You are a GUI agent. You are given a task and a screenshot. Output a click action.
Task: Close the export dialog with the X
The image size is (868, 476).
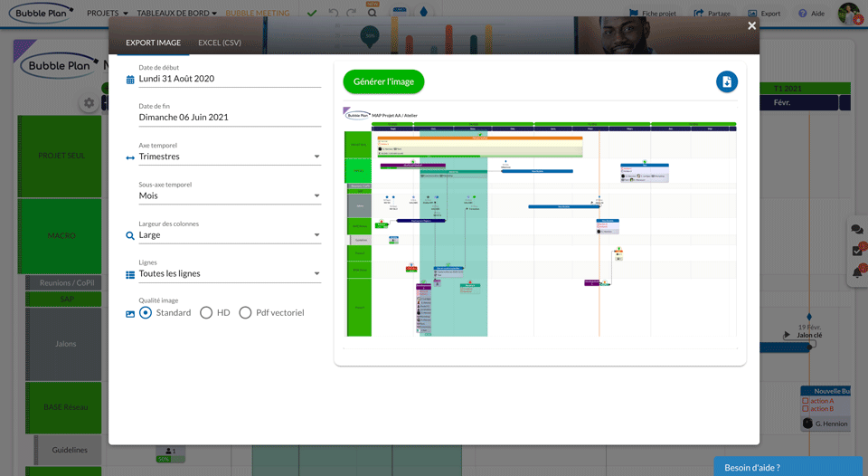click(751, 26)
